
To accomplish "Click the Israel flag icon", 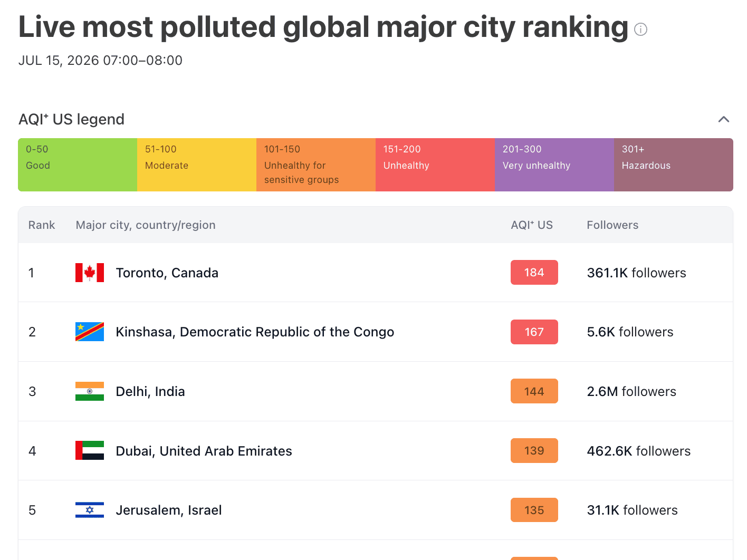I will pyautogui.click(x=90, y=510).
